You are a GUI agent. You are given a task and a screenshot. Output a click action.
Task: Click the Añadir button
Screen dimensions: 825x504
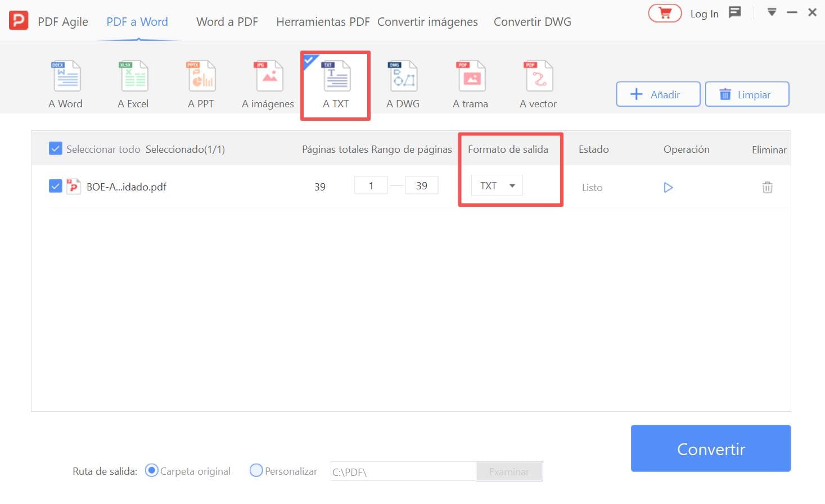(658, 94)
